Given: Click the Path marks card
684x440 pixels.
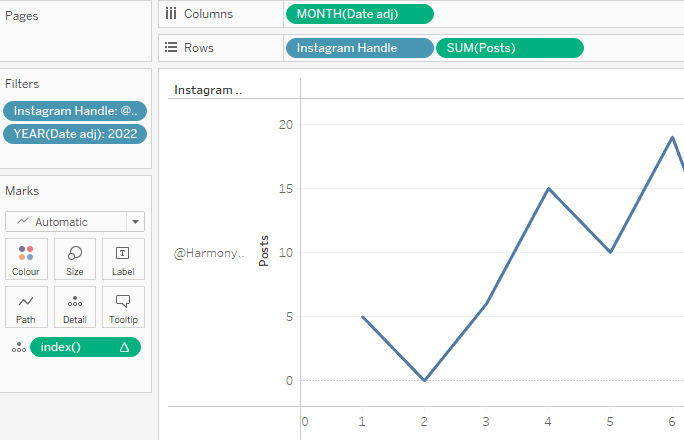Looking at the screenshot, I should click(26, 307).
